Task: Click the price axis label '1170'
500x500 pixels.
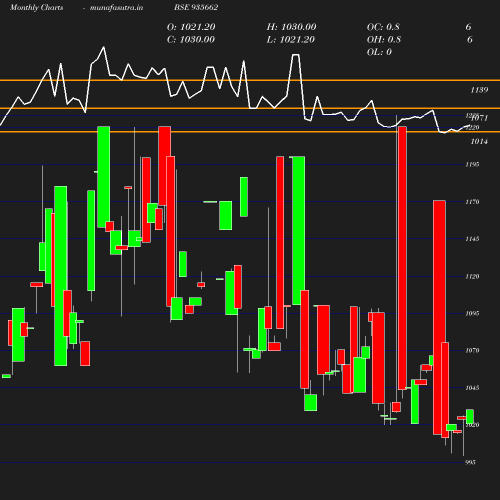Action: (x=472, y=202)
